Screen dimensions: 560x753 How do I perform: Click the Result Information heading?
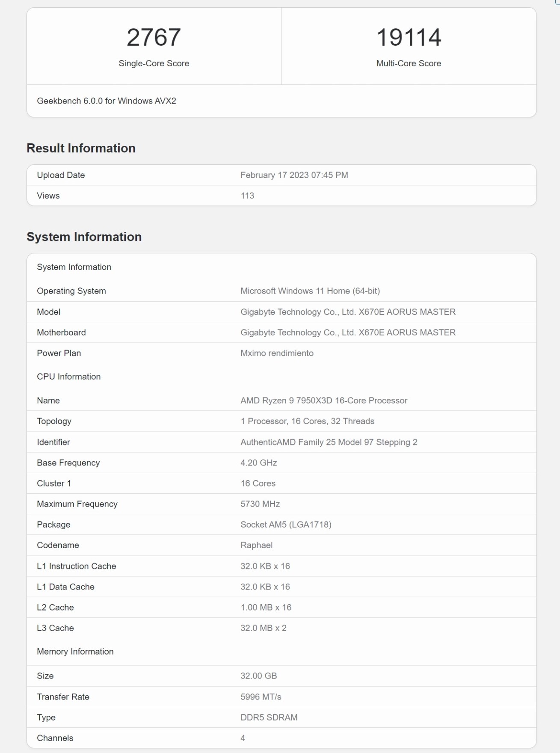pyautogui.click(x=81, y=148)
